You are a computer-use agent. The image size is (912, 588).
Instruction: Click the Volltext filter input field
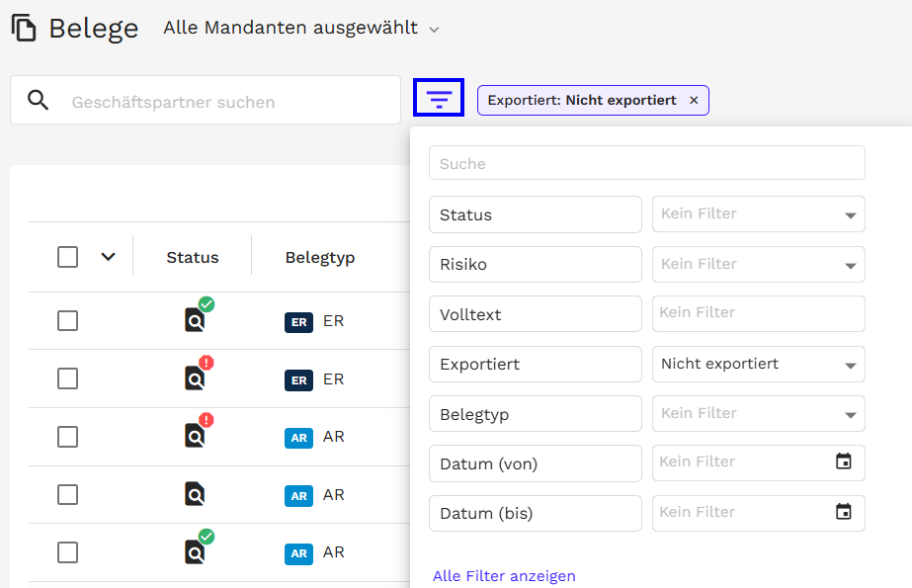pos(758,313)
